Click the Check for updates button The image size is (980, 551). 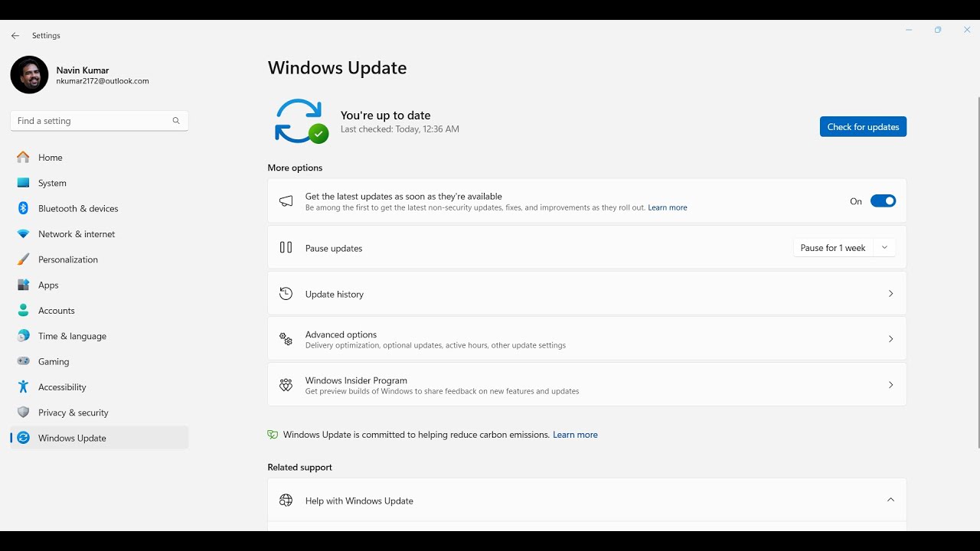863,127
